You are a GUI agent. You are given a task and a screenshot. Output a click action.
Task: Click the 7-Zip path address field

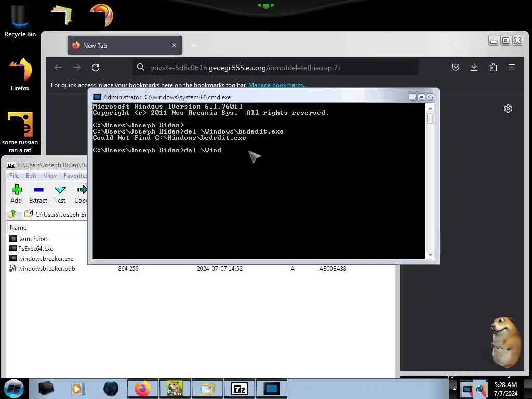click(x=56, y=214)
